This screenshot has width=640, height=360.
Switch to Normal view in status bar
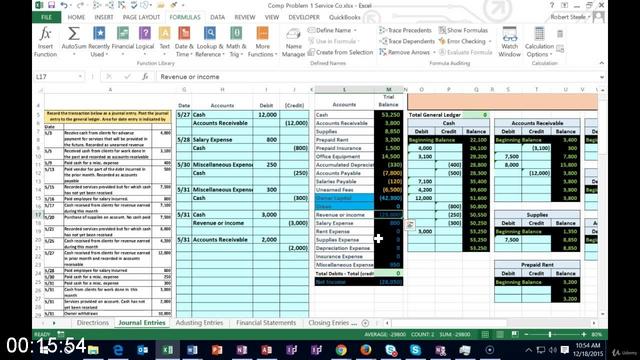click(485, 334)
